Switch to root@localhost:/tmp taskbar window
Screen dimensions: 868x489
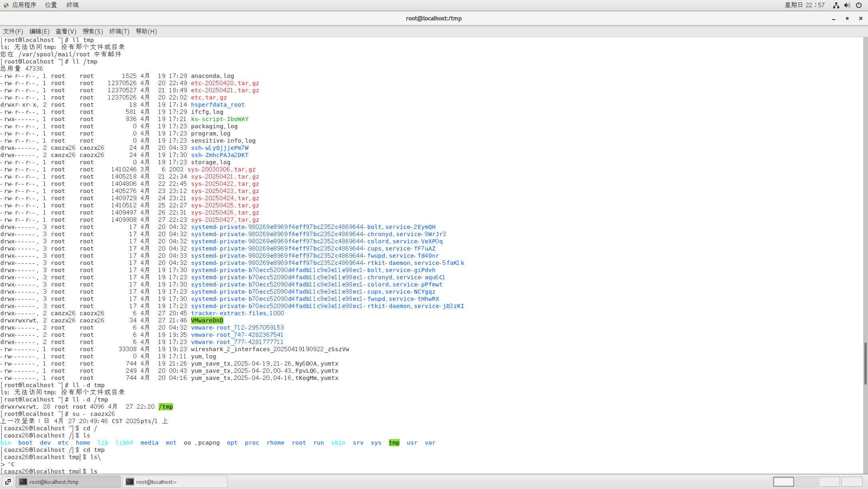[68, 482]
